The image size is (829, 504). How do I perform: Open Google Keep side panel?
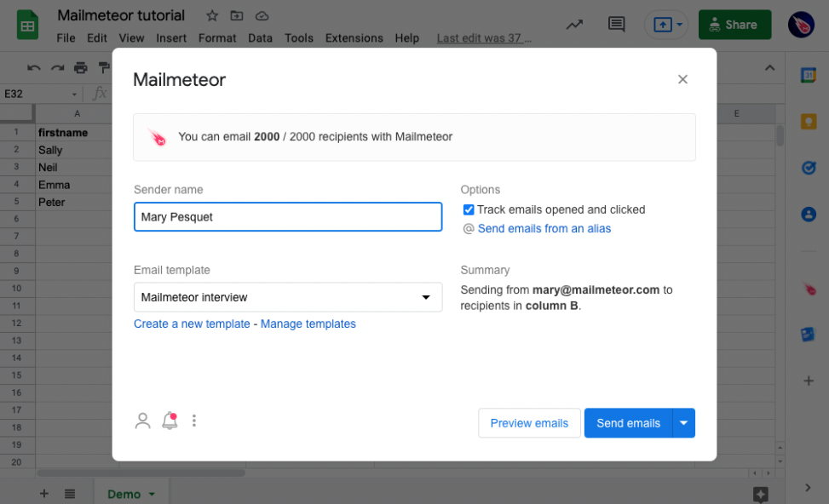[809, 122]
